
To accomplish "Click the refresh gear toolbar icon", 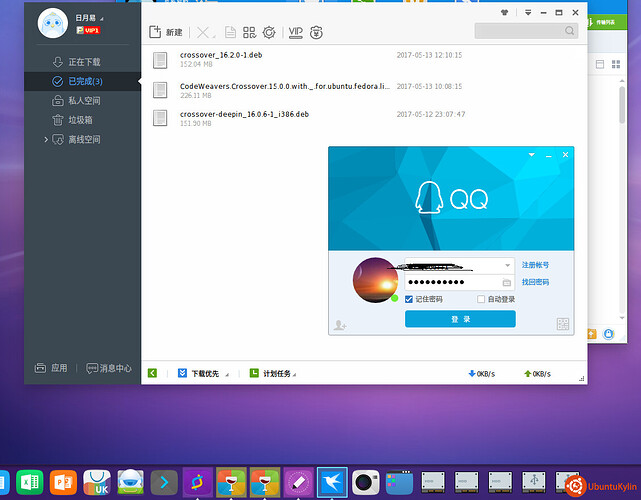I will pos(269,32).
